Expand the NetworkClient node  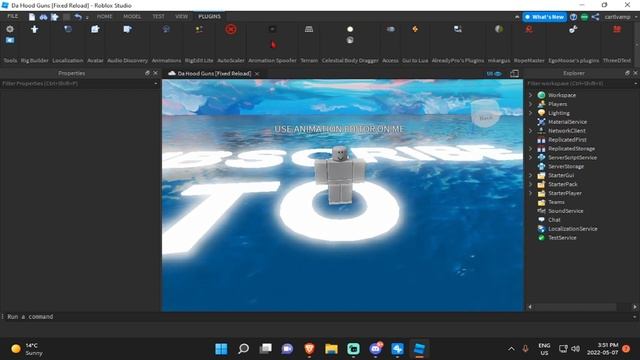pos(531,131)
